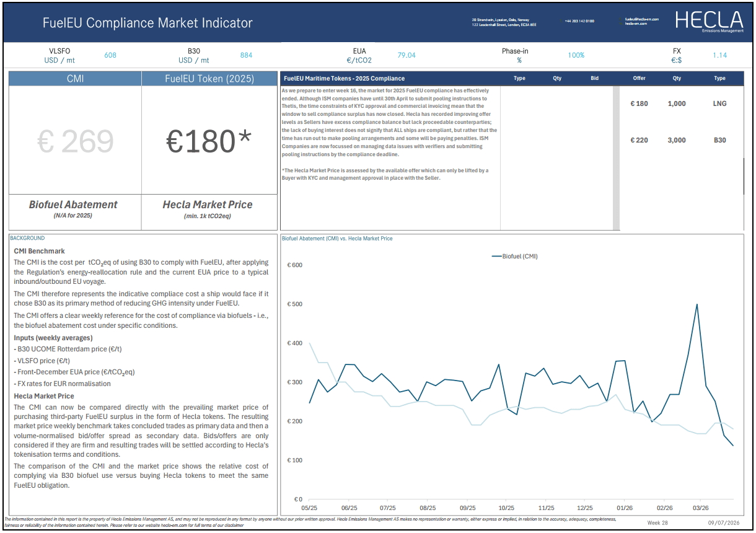Click the Biofuel Abatement caption

coord(73,205)
